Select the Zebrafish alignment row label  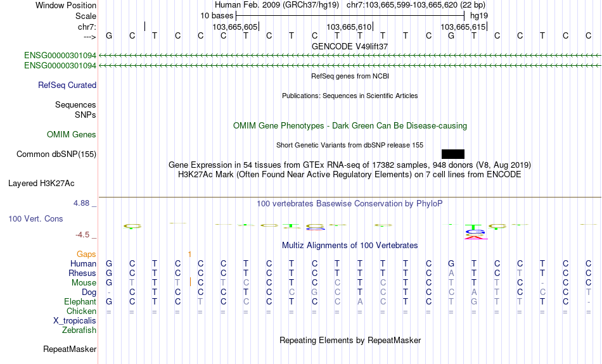coord(79,330)
